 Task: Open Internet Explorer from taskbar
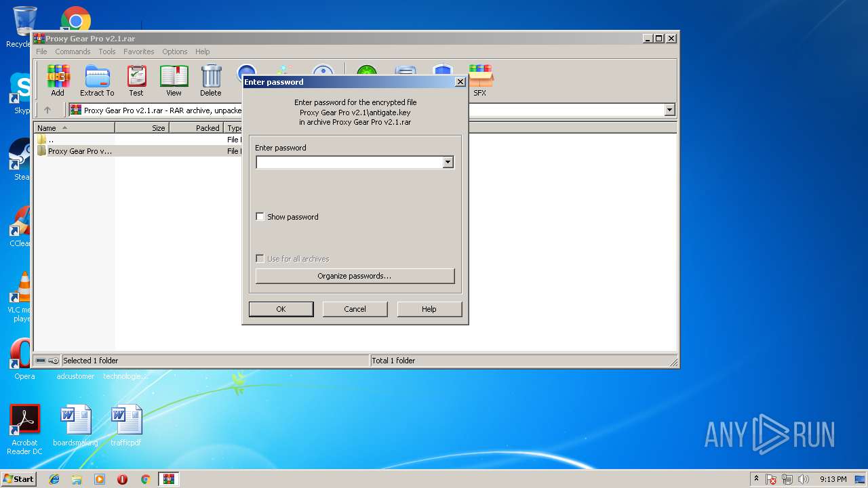(54, 479)
